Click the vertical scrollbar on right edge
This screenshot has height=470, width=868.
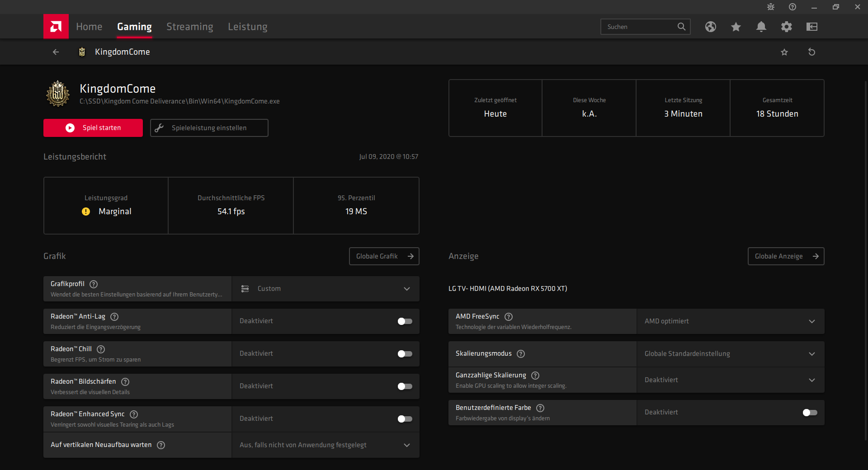click(866, 260)
